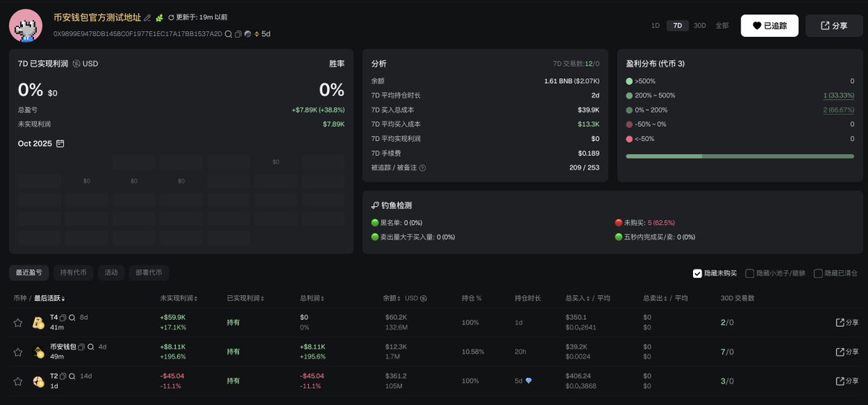Click the diamond icon in T2 row
868x405 pixels.
click(x=529, y=380)
